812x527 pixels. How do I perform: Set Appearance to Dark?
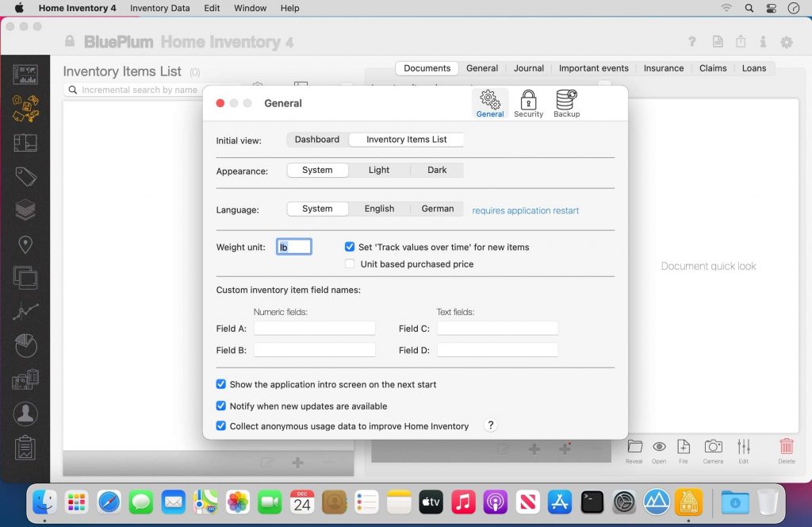pyautogui.click(x=437, y=170)
